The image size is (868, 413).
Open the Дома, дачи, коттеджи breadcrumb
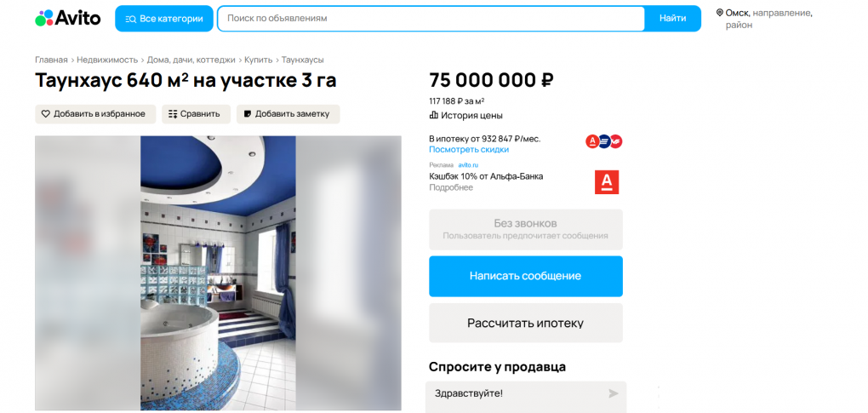click(x=191, y=60)
